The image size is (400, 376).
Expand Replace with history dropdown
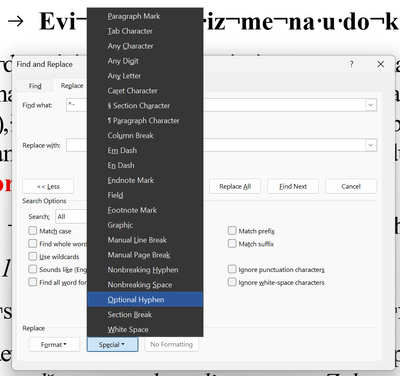pos(371,145)
